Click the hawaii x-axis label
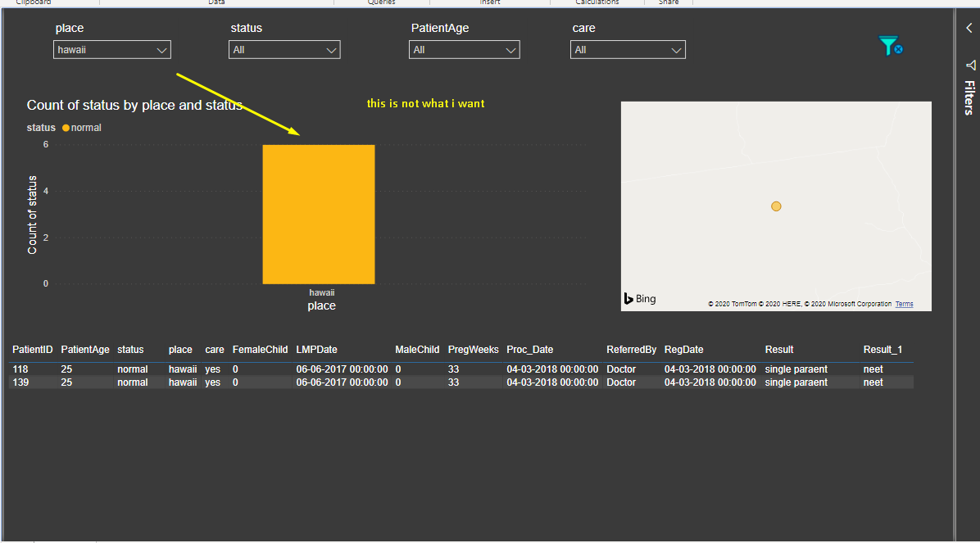 click(322, 292)
